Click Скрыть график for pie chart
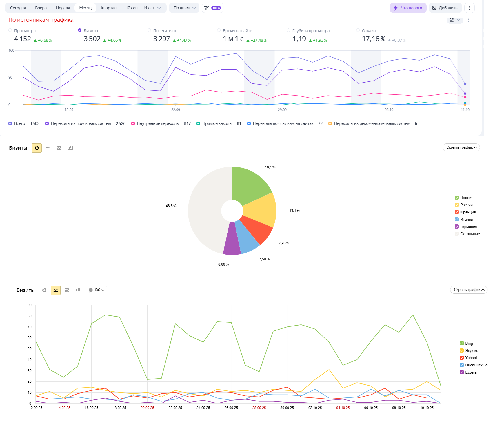 coord(461,147)
